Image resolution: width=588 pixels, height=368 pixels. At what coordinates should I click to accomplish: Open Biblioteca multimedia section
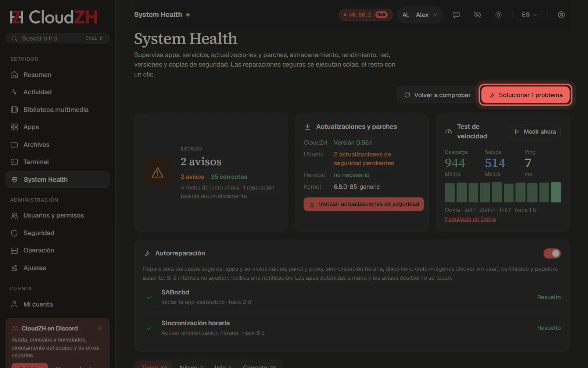click(x=57, y=110)
